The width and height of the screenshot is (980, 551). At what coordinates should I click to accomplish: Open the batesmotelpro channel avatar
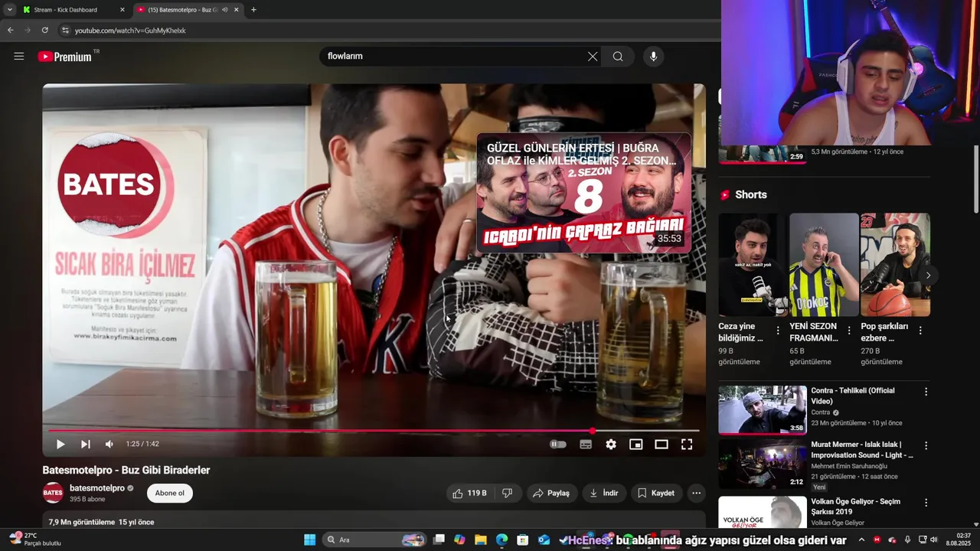point(53,493)
